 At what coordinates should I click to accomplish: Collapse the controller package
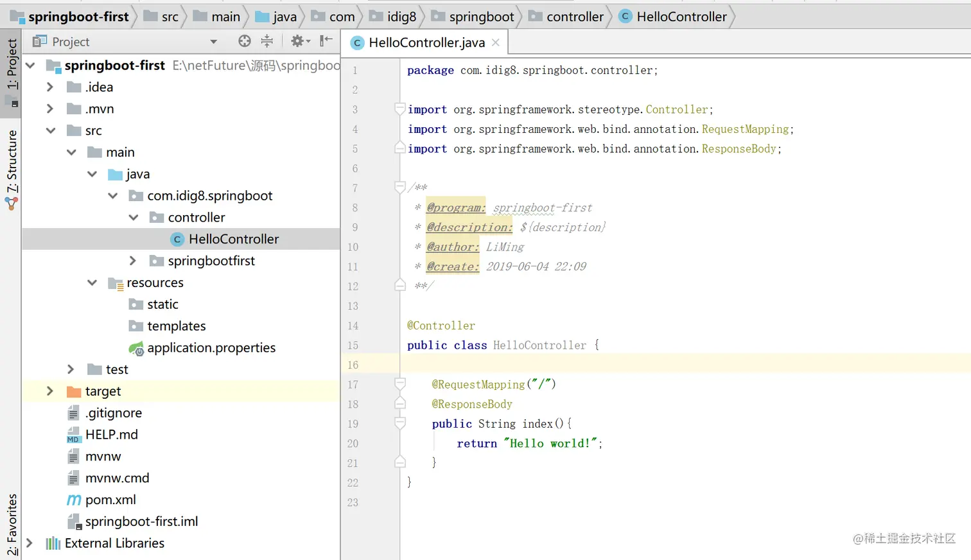tap(134, 218)
